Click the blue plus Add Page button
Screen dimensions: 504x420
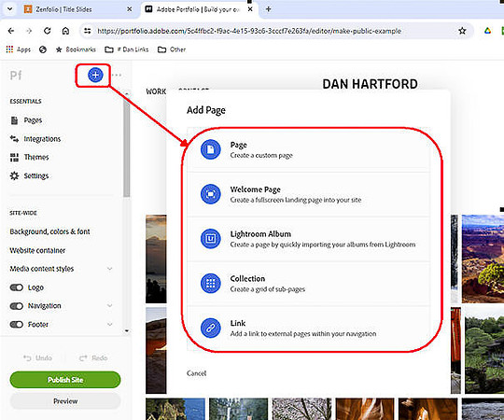pos(95,75)
